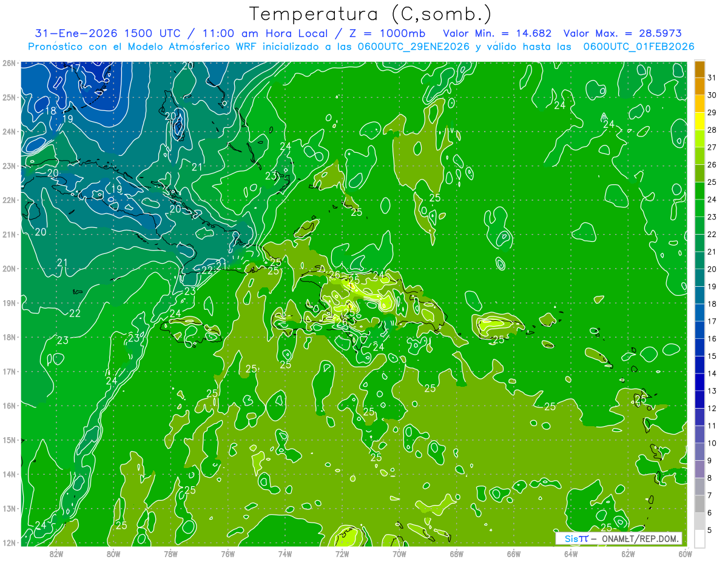Click the "26" contour label over Hispaniola
The height and width of the screenshot is (562, 728).
tap(335, 275)
